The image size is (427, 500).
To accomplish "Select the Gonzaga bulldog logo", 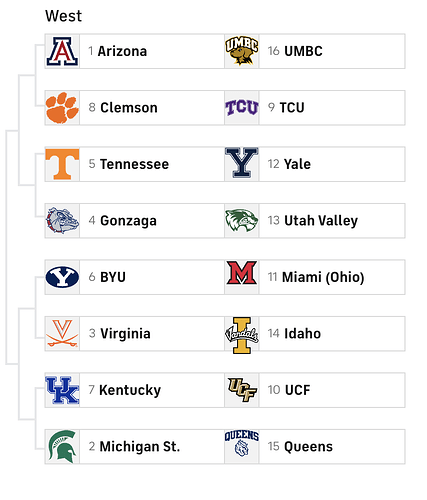I will [x=62, y=220].
